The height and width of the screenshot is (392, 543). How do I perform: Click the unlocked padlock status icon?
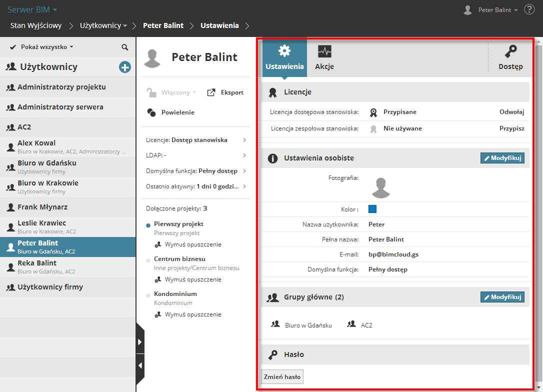(x=151, y=92)
